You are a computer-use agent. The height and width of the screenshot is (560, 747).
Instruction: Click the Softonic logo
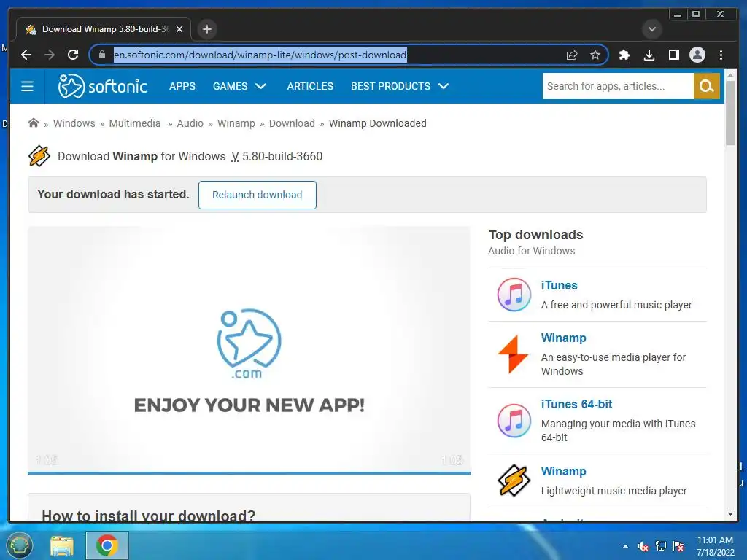point(102,86)
